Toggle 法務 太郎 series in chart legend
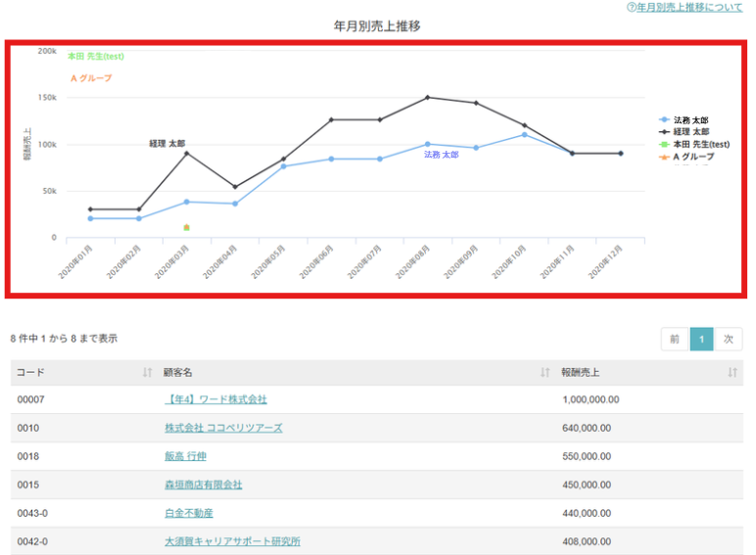 tap(690, 119)
